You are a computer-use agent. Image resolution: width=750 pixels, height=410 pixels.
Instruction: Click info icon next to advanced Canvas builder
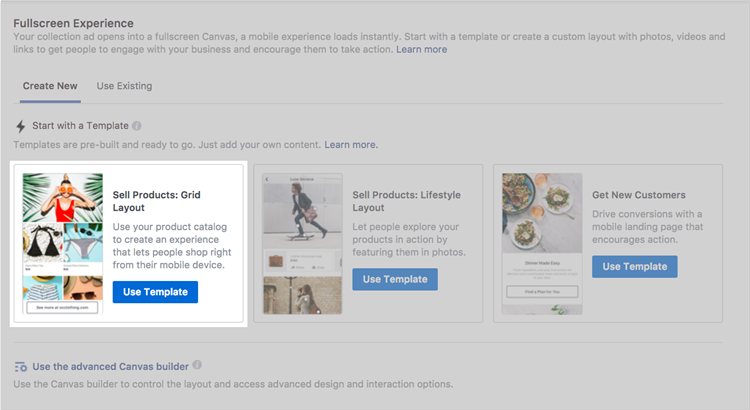pos(198,366)
